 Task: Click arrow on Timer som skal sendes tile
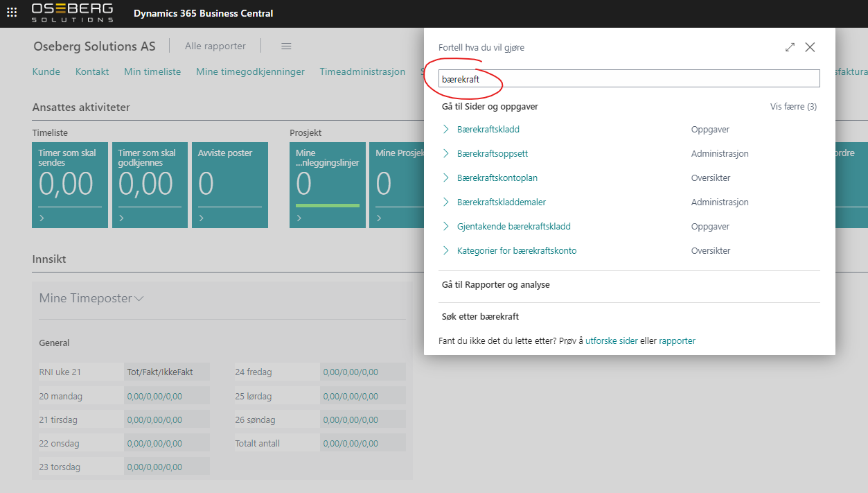click(x=42, y=218)
